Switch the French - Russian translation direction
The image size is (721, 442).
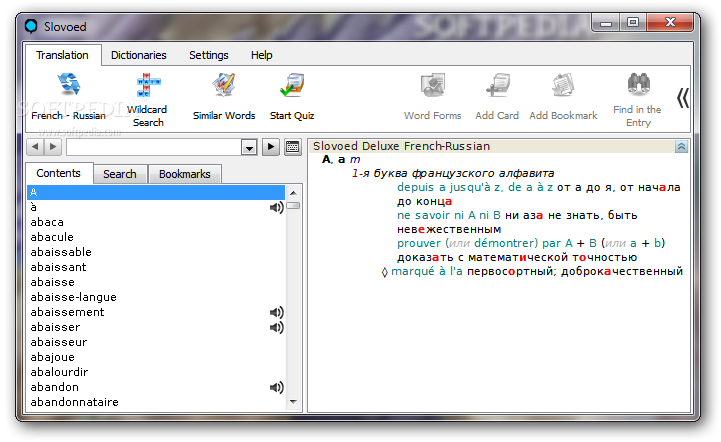(x=69, y=96)
